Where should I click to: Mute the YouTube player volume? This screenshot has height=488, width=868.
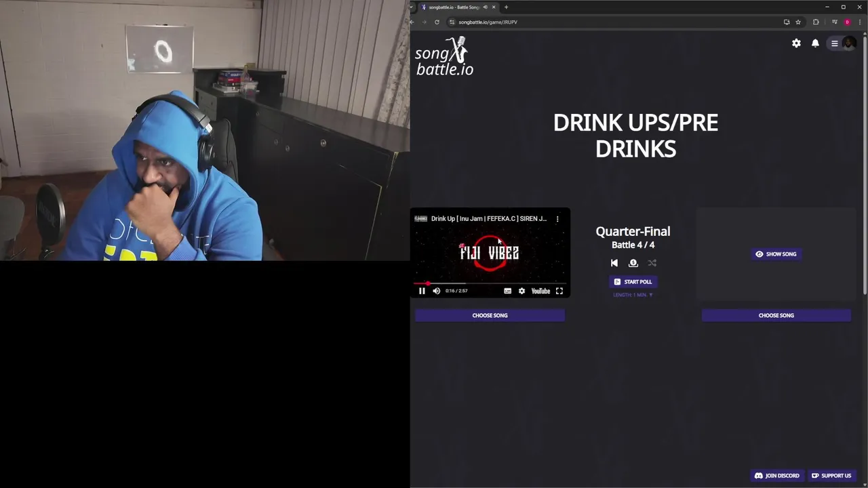tap(437, 291)
